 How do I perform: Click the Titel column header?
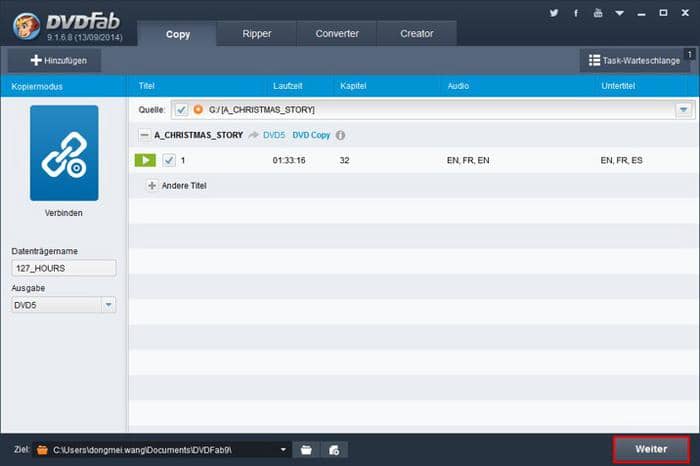(146, 86)
